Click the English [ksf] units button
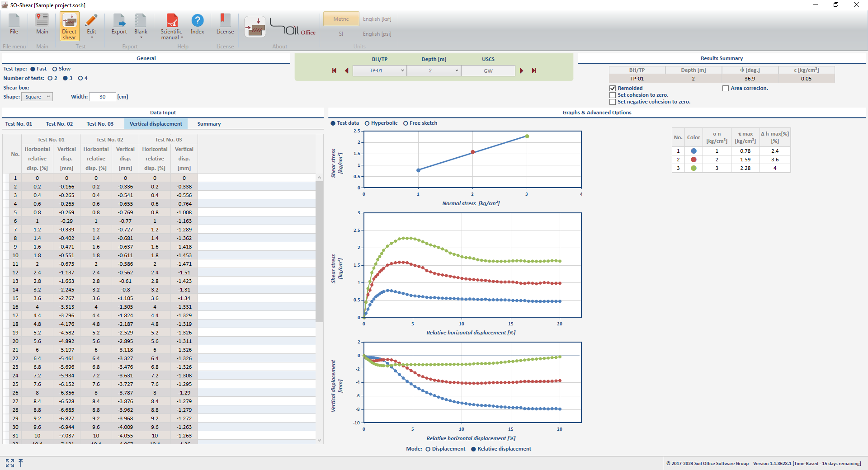868x470 pixels. tap(377, 19)
